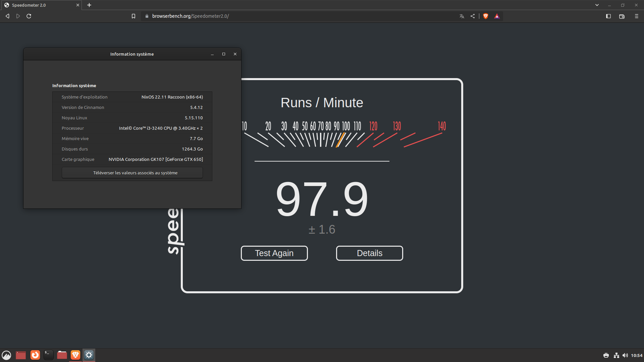Click the Système d'exploitation label
Screen dimensions: 644x362
click(x=85, y=97)
